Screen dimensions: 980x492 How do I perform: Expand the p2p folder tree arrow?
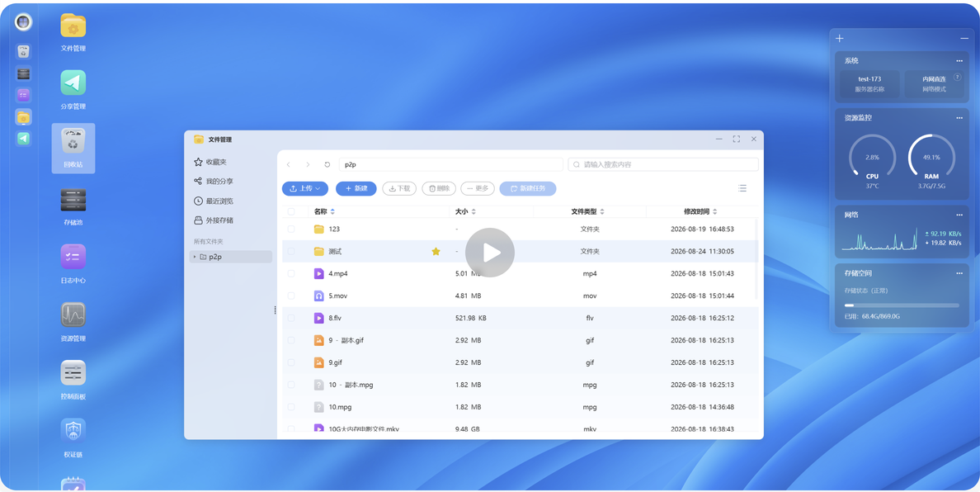195,256
